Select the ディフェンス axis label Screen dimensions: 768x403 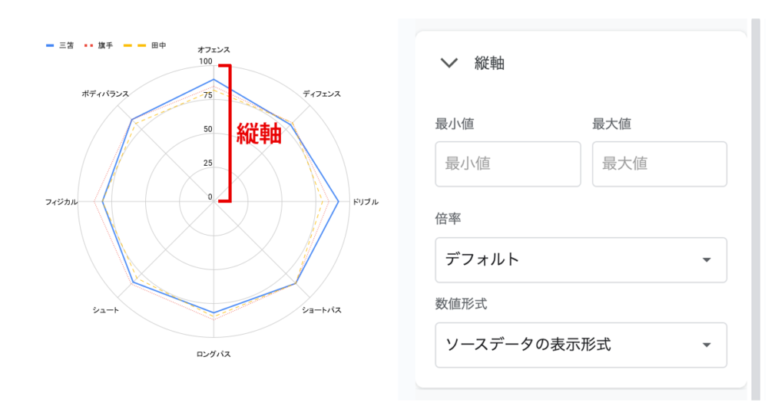tap(322, 94)
